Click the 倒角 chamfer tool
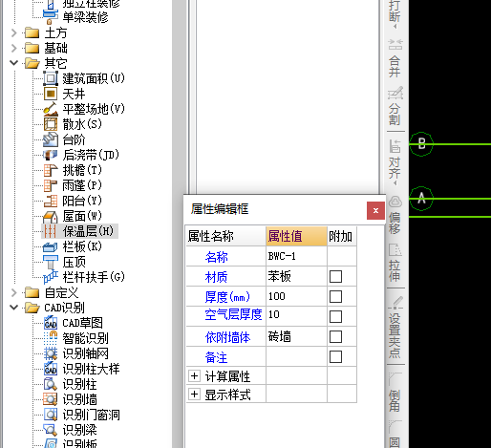 pyautogui.click(x=395, y=393)
